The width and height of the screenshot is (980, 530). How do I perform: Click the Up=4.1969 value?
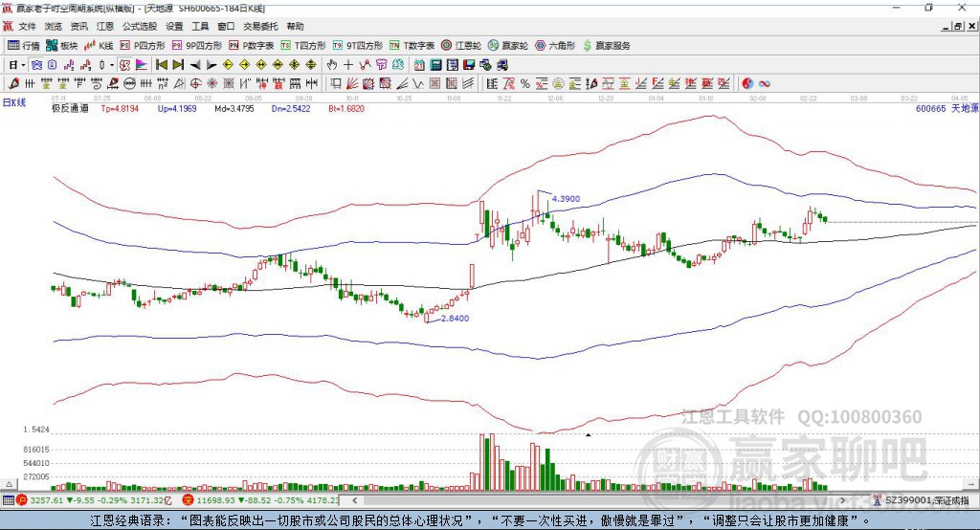pos(177,108)
